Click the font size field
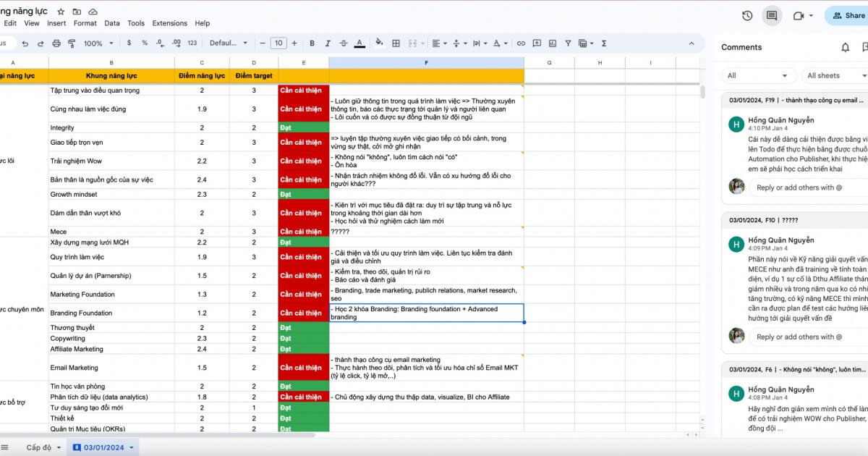 coord(278,43)
